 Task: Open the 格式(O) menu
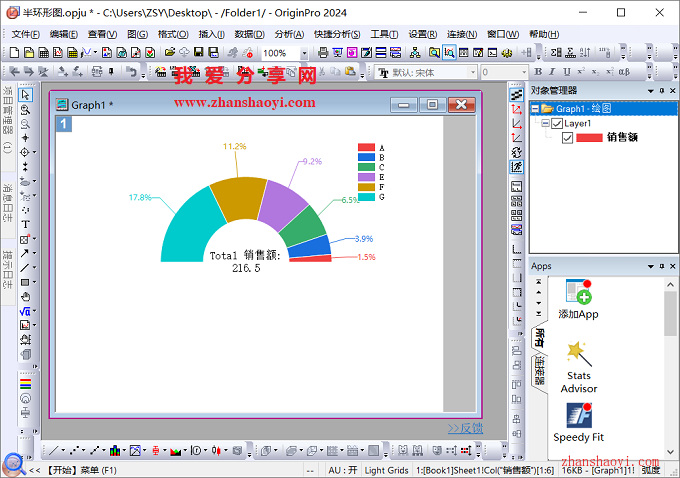(173, 34)
